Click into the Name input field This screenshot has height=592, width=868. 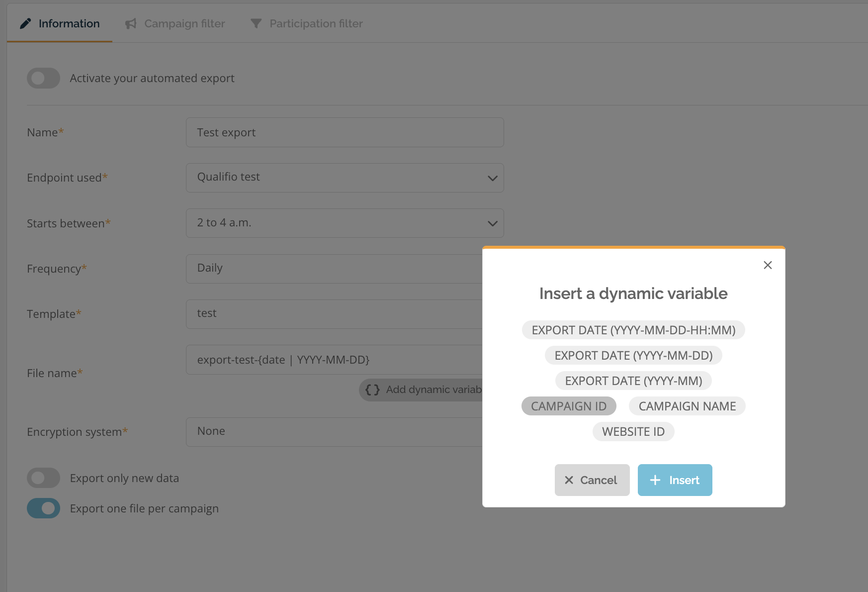click(x=345, y=132)
